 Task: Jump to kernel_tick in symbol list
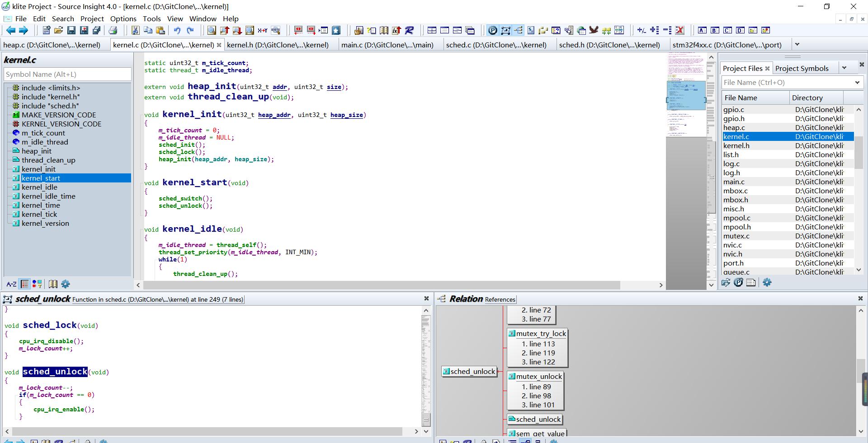[x=39, y=214]
